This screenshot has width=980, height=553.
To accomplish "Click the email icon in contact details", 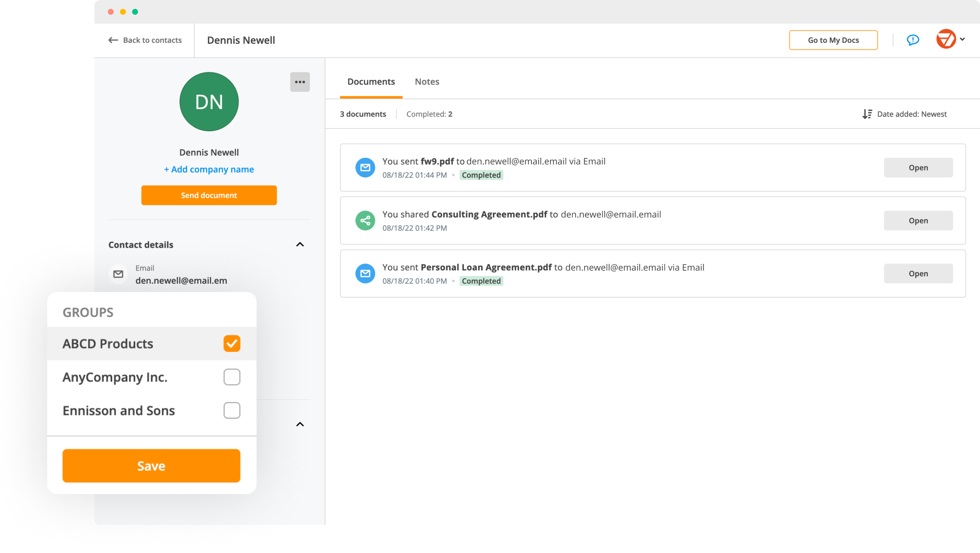I will pos(119,273).
